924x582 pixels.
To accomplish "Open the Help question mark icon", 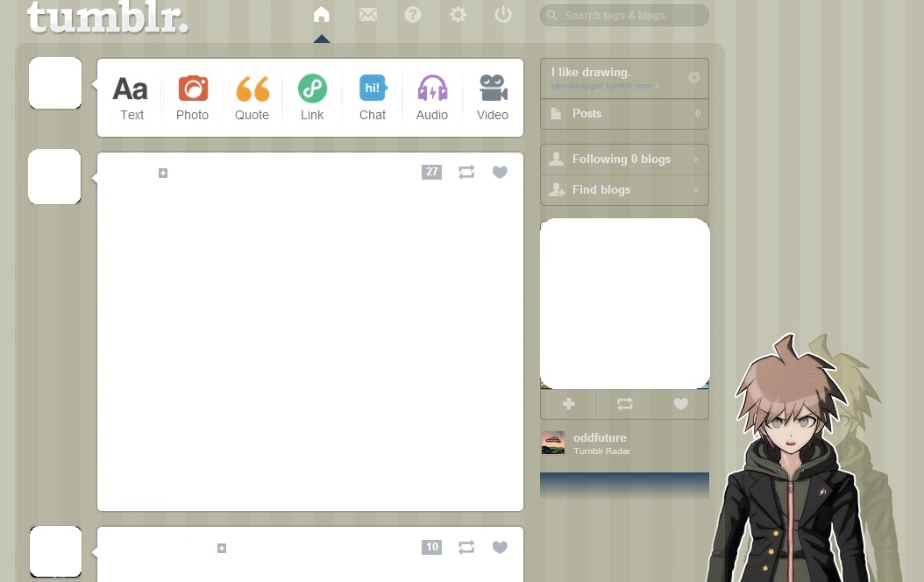I will point(413,14).
